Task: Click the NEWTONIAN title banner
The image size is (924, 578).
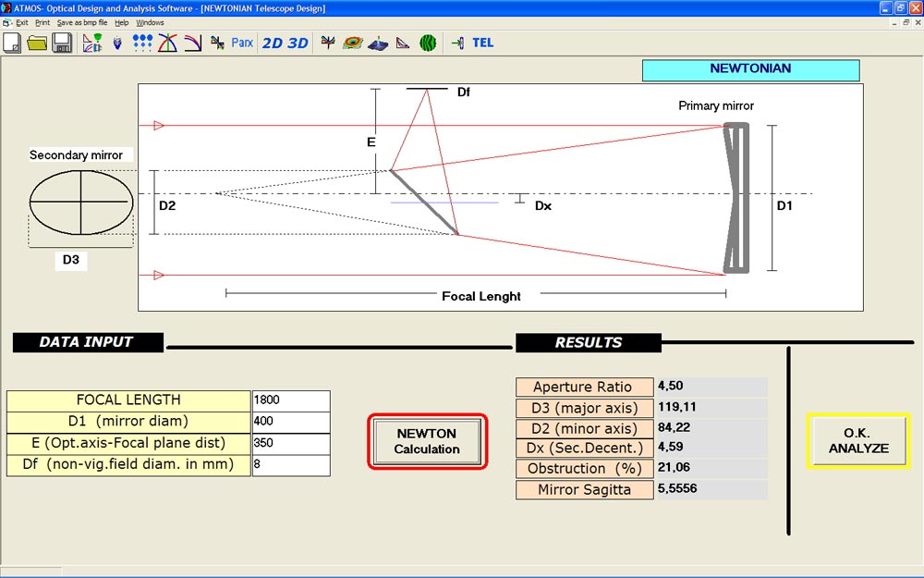Action: coord(750,69)
